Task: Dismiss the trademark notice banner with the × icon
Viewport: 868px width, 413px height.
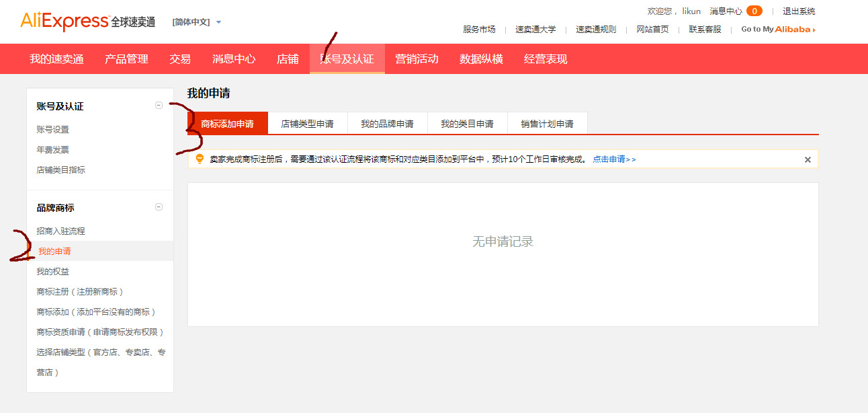Action: 808,159
